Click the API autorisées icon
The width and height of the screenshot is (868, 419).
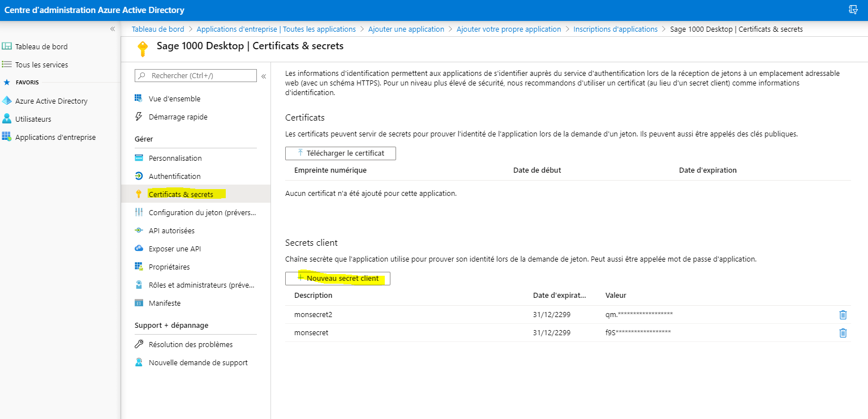pyautogui.click(x=139, y=230)
